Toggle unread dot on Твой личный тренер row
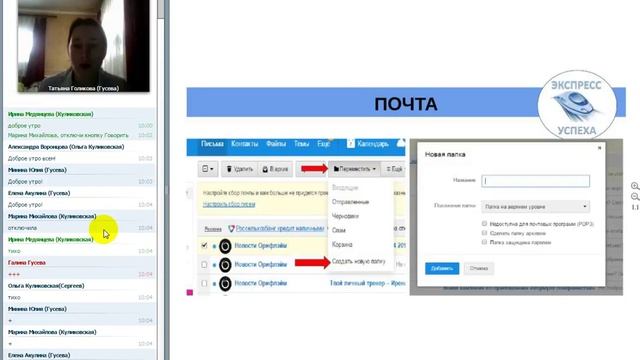Viewport: 640px width, 360px height. [x=214, y=284]
